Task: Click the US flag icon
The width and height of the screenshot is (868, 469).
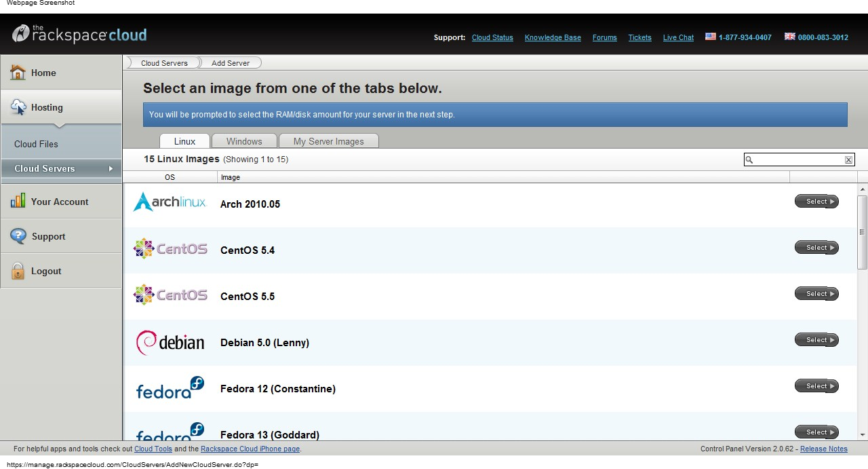Action: coord(710,37)
